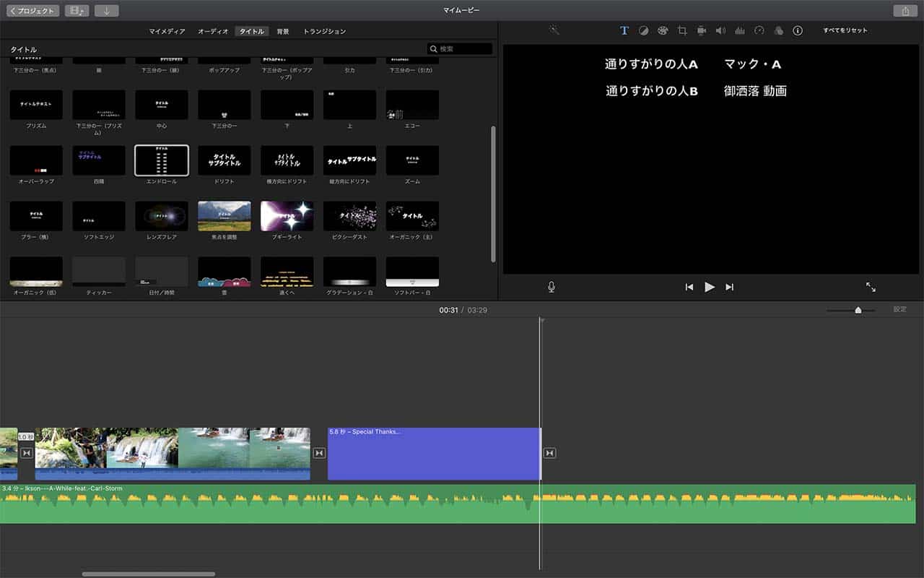
Task: Skip to previous clip
Action: click(689, 287)
